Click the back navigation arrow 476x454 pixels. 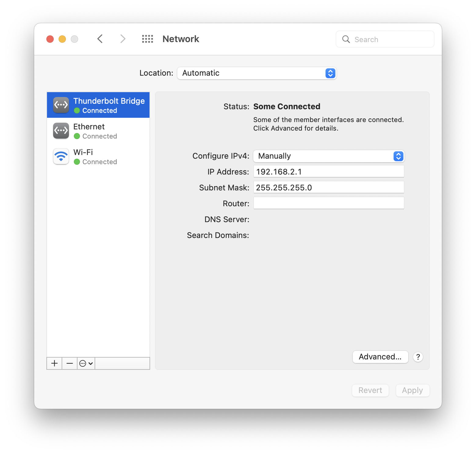click(100, 39)
